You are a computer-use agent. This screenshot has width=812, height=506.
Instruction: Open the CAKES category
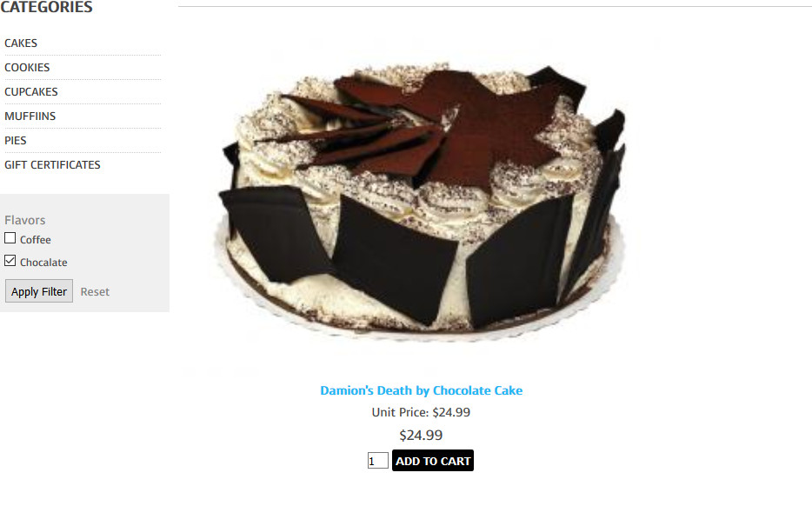pos(21,43)
